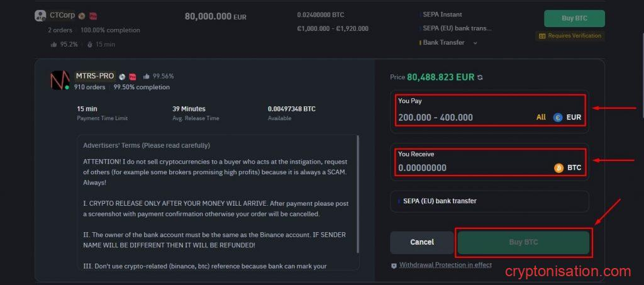Click the CTCorp user avatar icon
The width and height of the screenshot is (644, 285).
coord(41,16)
